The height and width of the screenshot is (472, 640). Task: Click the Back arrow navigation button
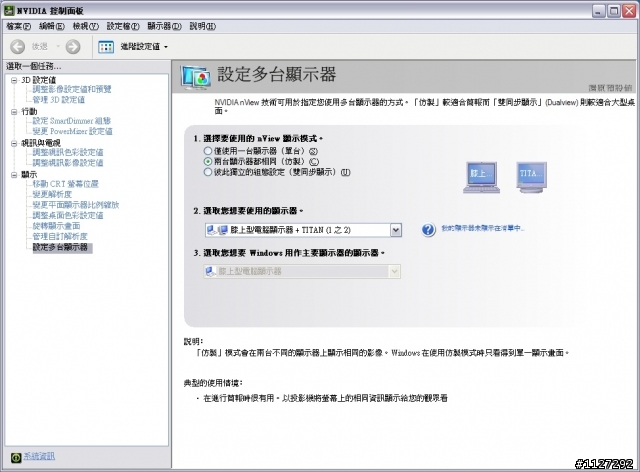click(x=17, y=47)
